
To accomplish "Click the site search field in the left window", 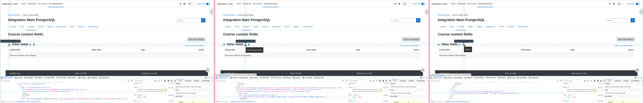I will [x=189, y=20].
